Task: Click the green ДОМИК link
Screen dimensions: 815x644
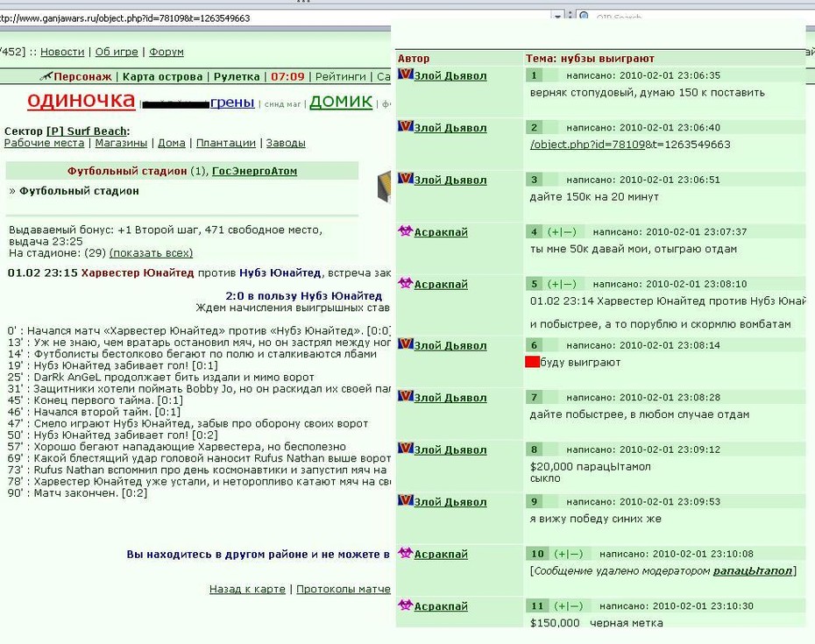Action: pos(341,102)
